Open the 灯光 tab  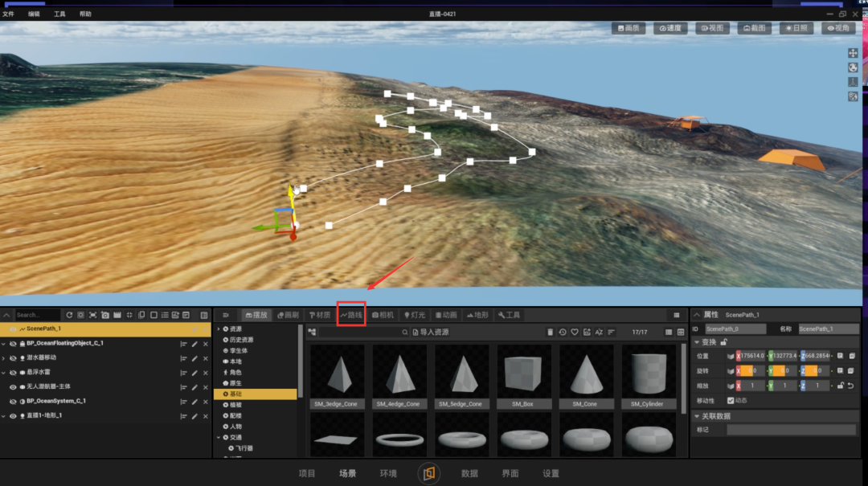coord(415,314)
